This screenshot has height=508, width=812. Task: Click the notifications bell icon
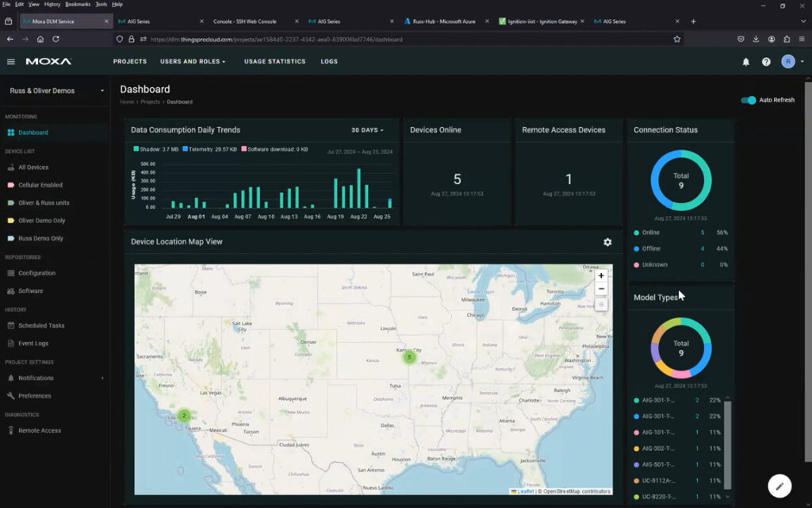[x=745, y=61]
